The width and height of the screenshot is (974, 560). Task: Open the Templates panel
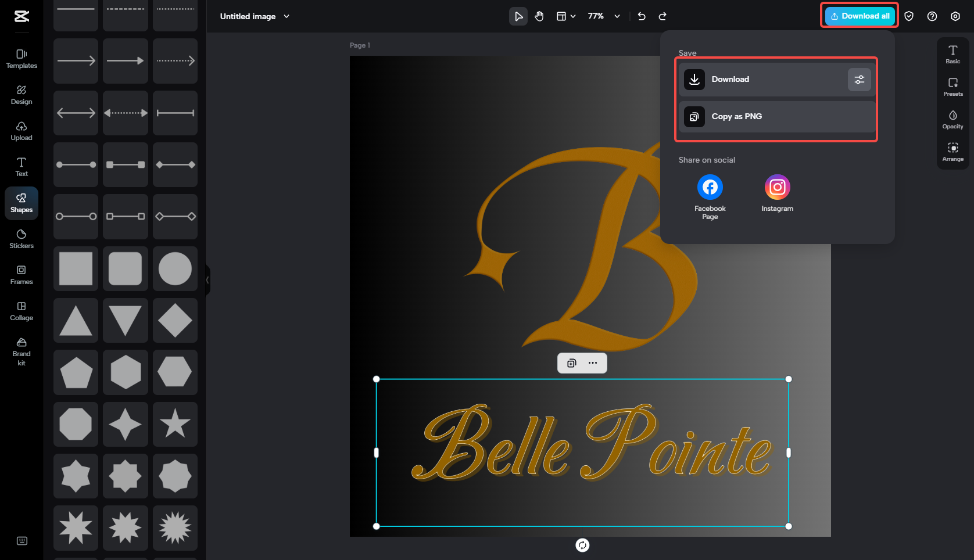(21, 59)
